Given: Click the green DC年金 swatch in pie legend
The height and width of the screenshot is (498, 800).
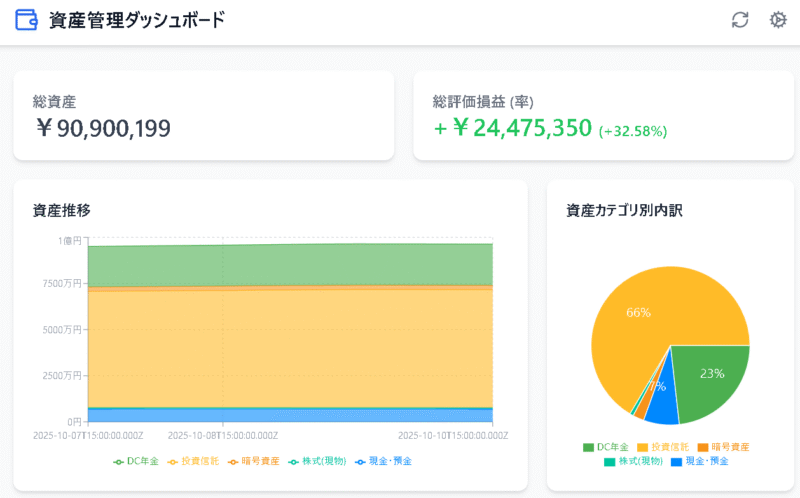Looking at the screenshot, I should (x=589, y=447).
